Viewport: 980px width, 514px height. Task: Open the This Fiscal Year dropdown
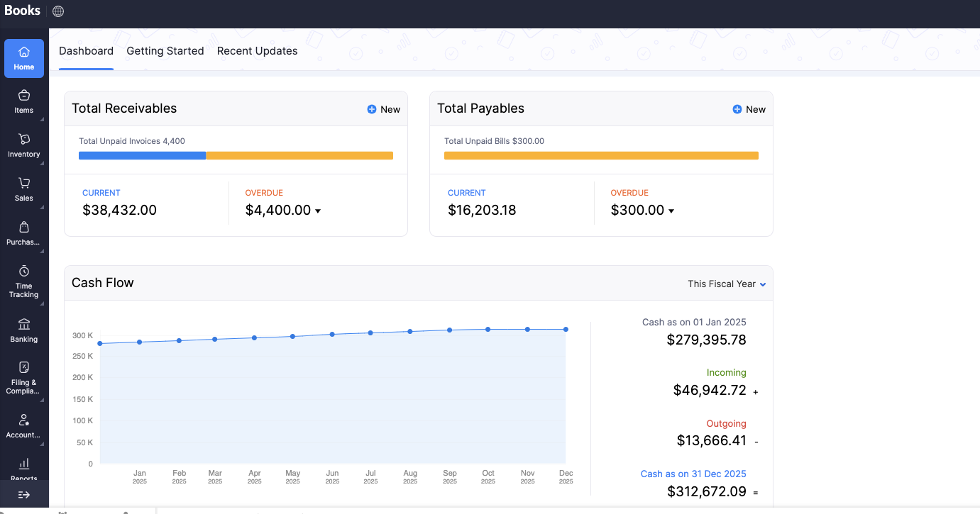727,284
